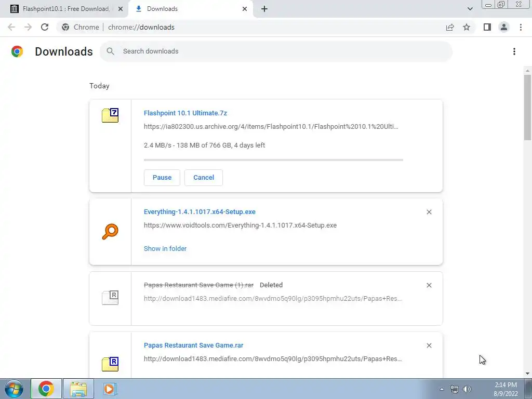Open Flashpoint 10.1 Ultimate.7z link
Screen dimensions: 532x399
185,113
